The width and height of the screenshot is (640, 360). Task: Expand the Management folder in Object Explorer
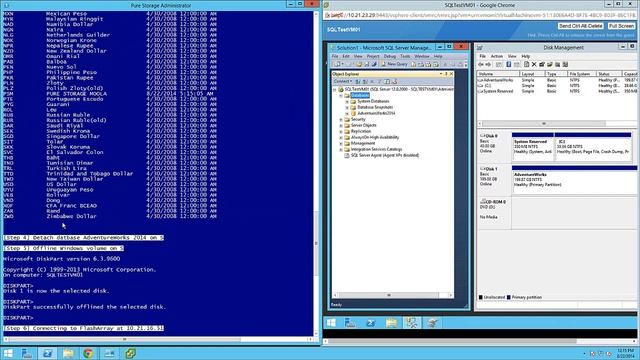click(341, 143)
